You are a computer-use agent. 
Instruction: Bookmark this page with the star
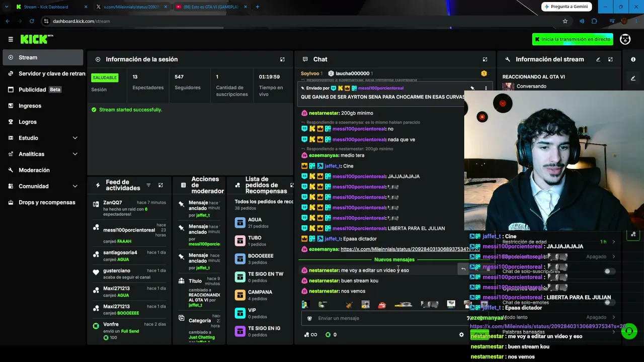click(x=565, y=21)
